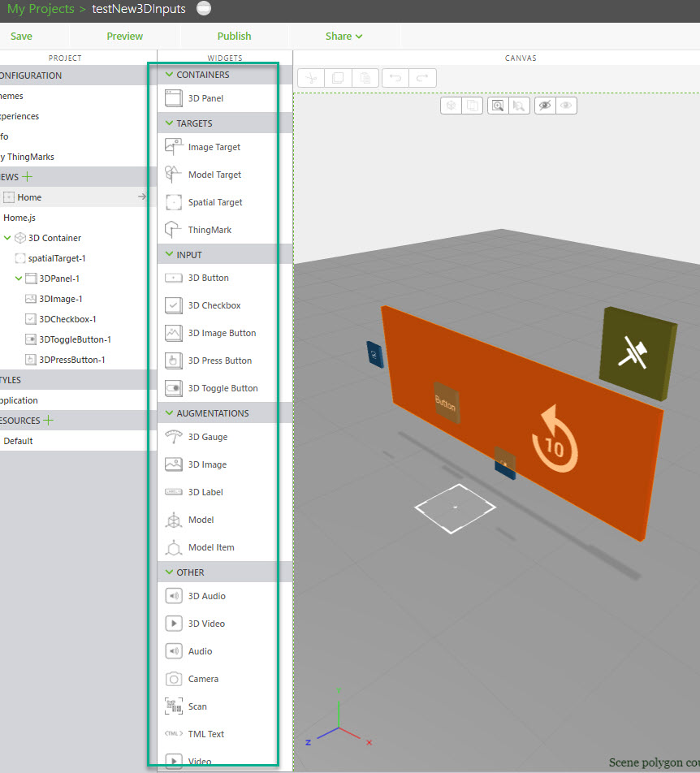700x773 pixels.
Task: Pick the Model Target widget
Action: pos(214,175)
